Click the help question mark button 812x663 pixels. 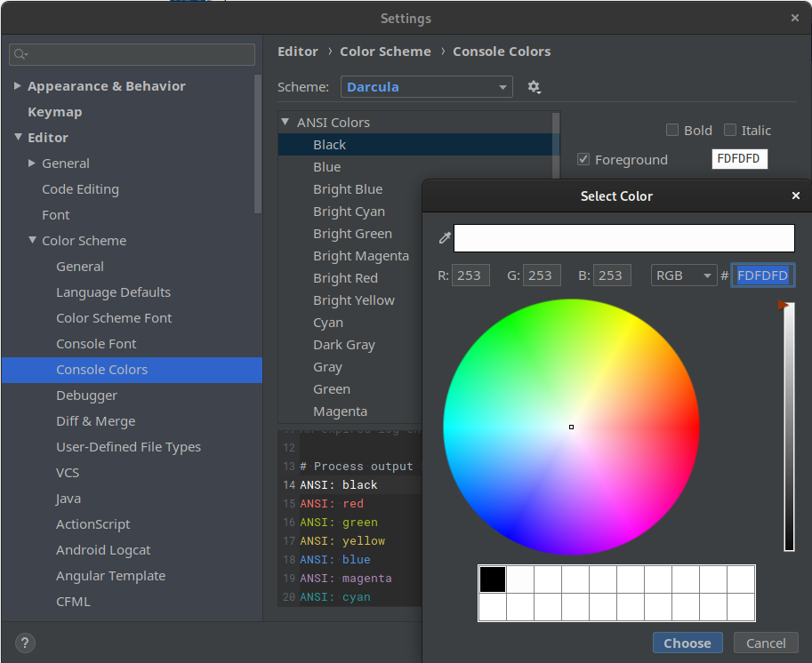(25, 643)
